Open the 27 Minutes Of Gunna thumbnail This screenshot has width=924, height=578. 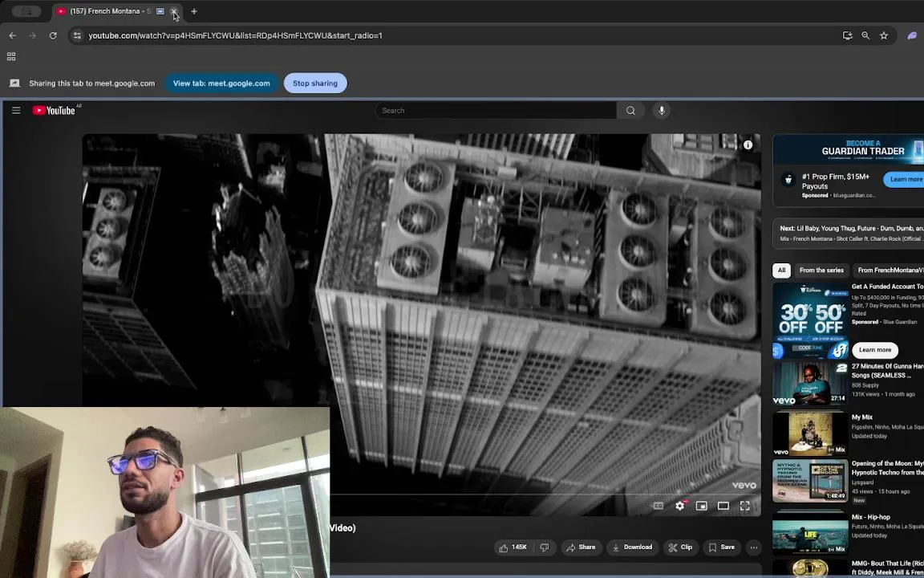click(810, 384)
